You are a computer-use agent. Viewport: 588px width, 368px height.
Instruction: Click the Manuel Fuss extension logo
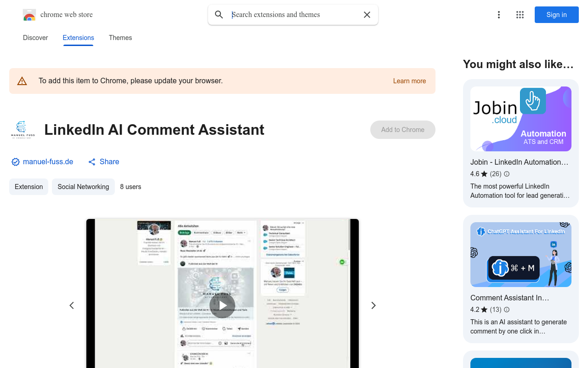click(x=23, y=130)
